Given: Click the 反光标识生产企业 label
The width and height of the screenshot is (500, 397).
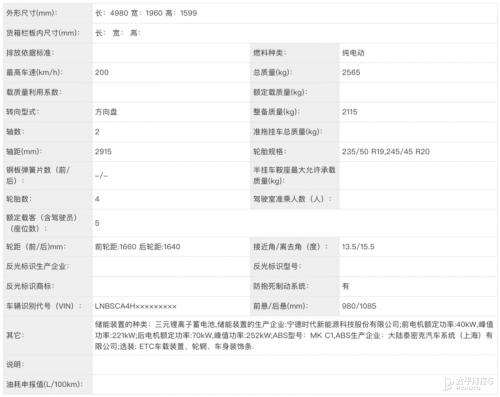Looking at the screenshot, I should 37,266.
